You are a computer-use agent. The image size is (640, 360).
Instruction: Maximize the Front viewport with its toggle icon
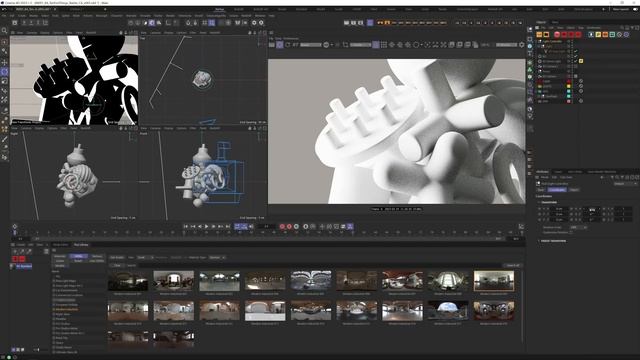(264, 128)
